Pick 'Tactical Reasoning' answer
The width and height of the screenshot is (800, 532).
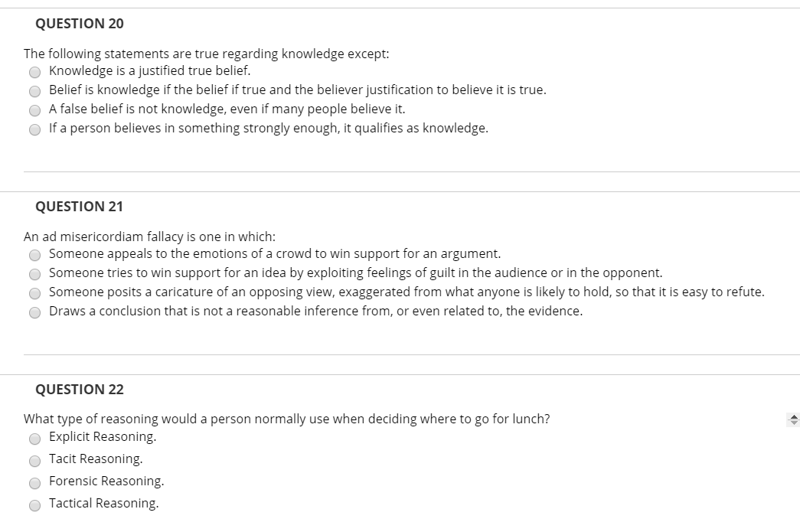34,504
